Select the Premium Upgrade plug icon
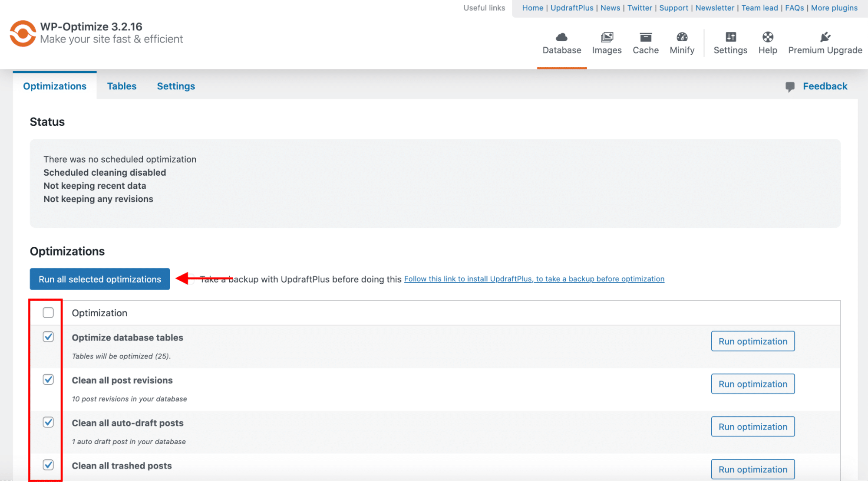The height and width of the screenshot is (482, 868). [x=825, y=36]
